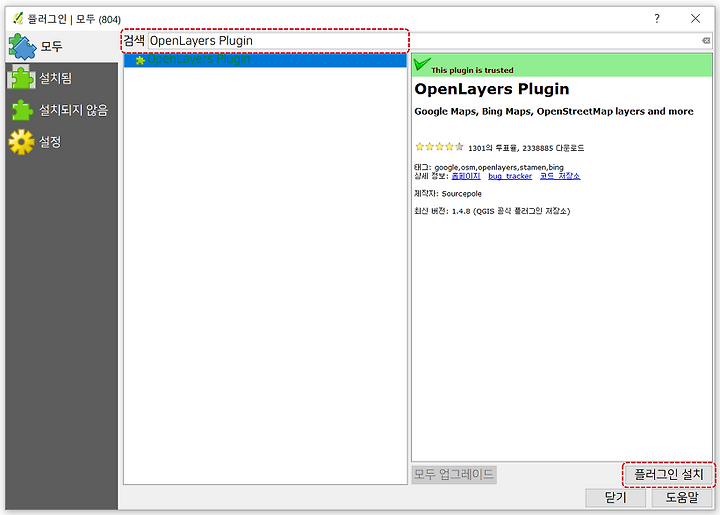Click the 2338885 다운로드 count text

553,148
